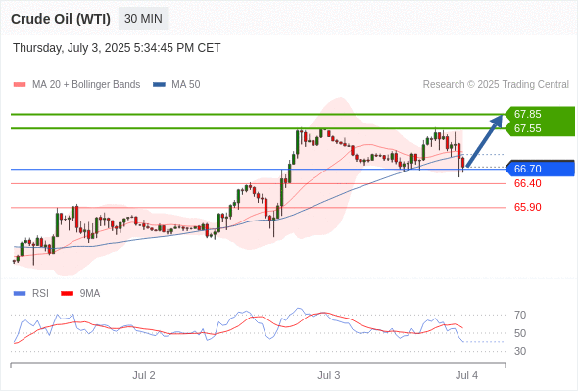Click the red 66.40 support label

pyautogui.click(x=527, y=183)
